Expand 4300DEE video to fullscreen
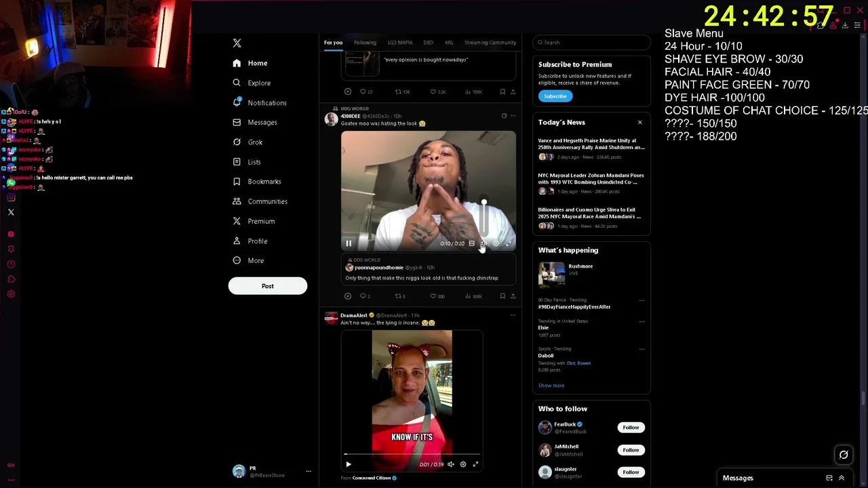 click(508, 243)
